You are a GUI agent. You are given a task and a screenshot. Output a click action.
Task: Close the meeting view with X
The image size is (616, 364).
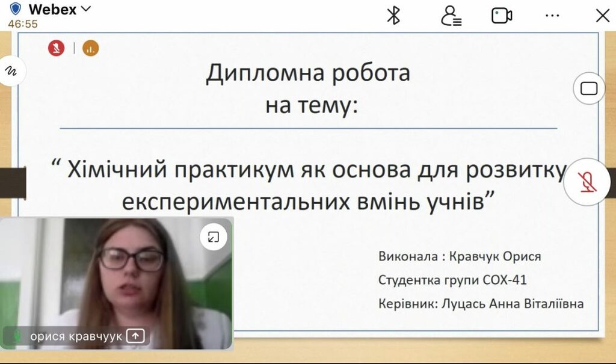602,16
